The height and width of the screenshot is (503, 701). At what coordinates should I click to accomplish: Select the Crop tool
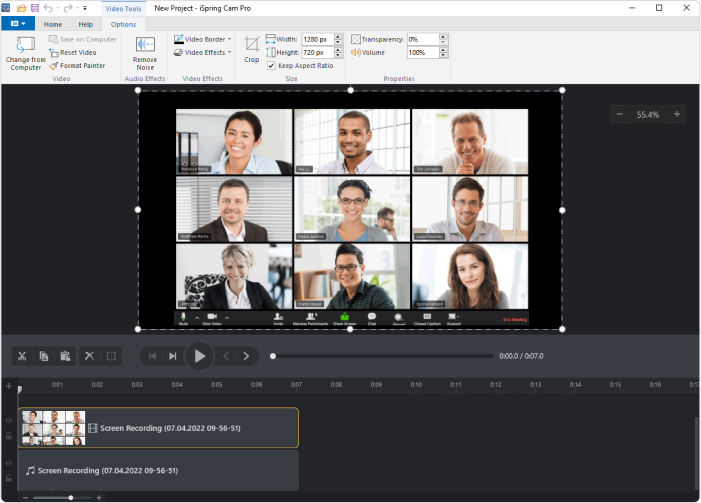tap(252, 49)
